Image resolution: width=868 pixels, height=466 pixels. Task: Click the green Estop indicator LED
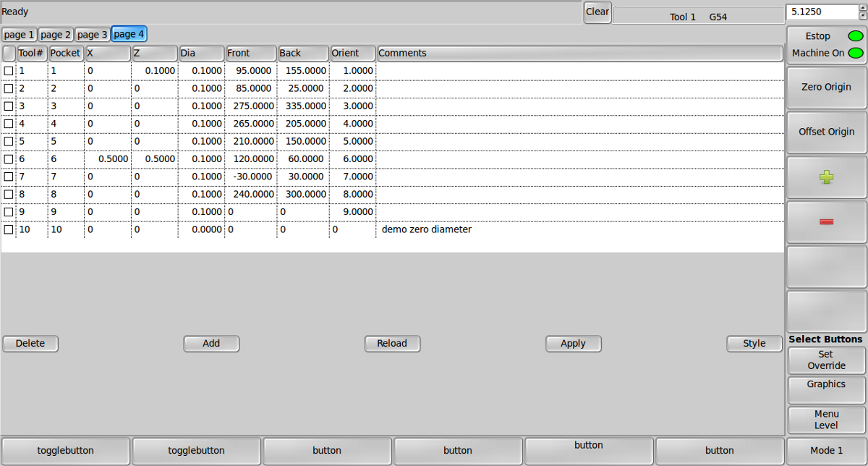(856, 35)
